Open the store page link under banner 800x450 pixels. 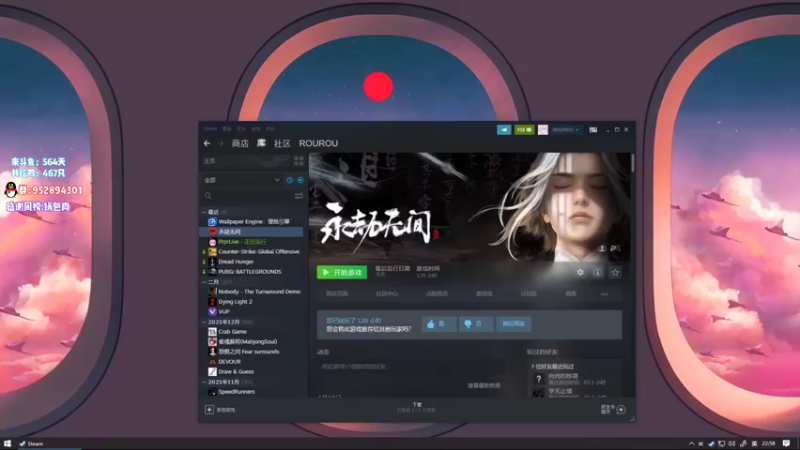[x=337, y=294]
